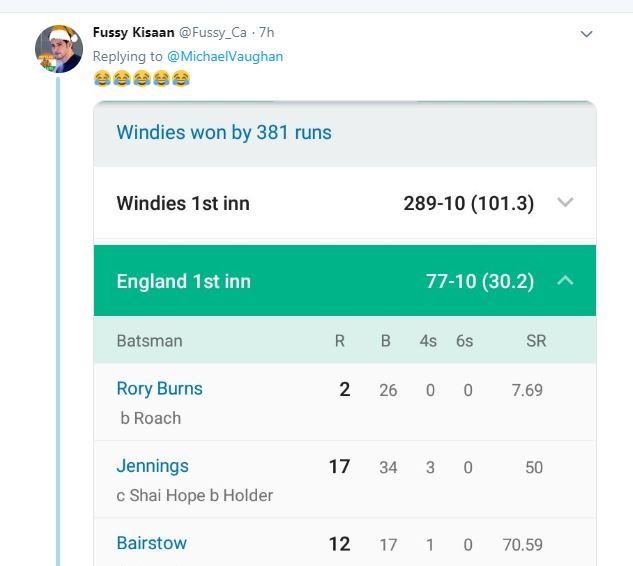Click the 7h tweet timestamp
Viewport: 633px width, 566px height.
pos(266,33)
